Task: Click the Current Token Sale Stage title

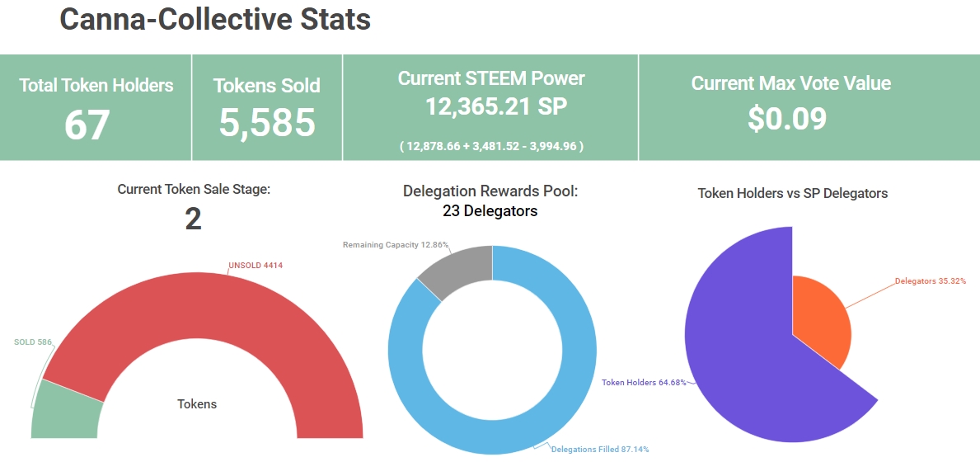Action: click(x=194, y=189)
